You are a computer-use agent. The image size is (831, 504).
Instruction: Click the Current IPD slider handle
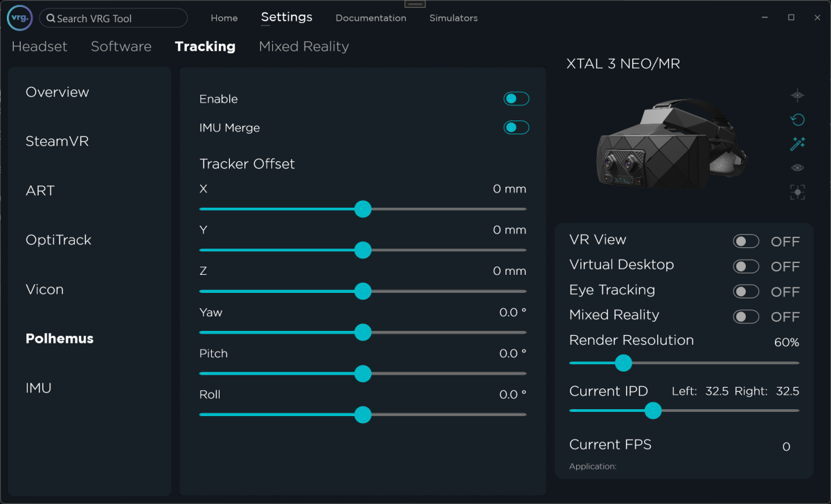click(653, 411)
